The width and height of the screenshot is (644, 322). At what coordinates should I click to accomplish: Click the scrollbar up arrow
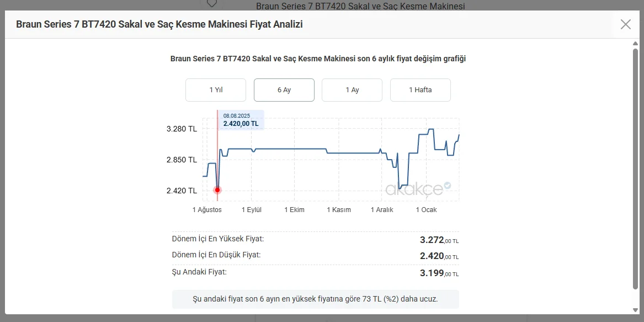[635, 43]
